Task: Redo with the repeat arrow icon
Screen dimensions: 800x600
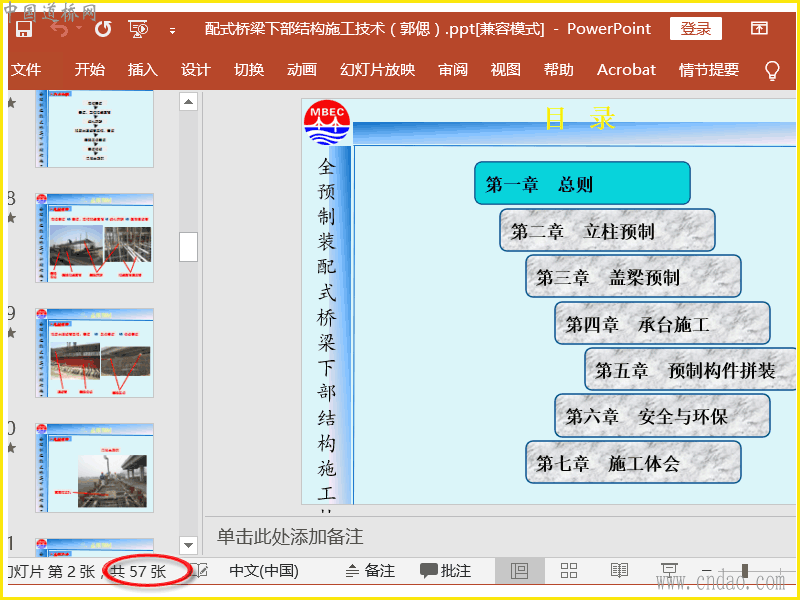Action: coord(103,29)
